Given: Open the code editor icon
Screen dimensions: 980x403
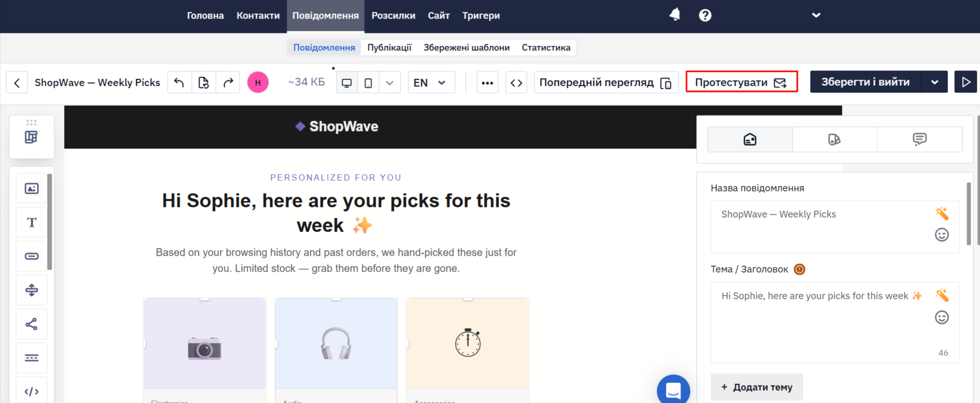Looking at the screenshot, I should [x=517, y=82].
